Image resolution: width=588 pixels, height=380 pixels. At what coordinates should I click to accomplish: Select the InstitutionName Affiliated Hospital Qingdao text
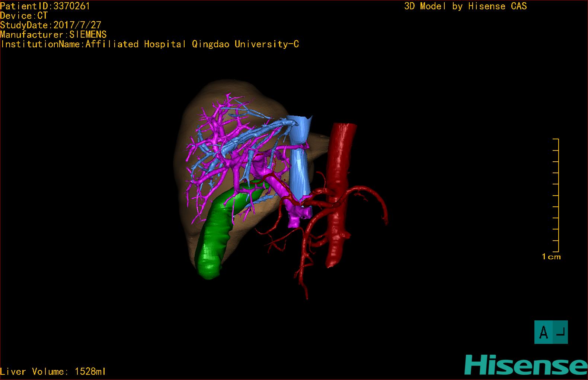pyautogui.click(x=150, y=44)
